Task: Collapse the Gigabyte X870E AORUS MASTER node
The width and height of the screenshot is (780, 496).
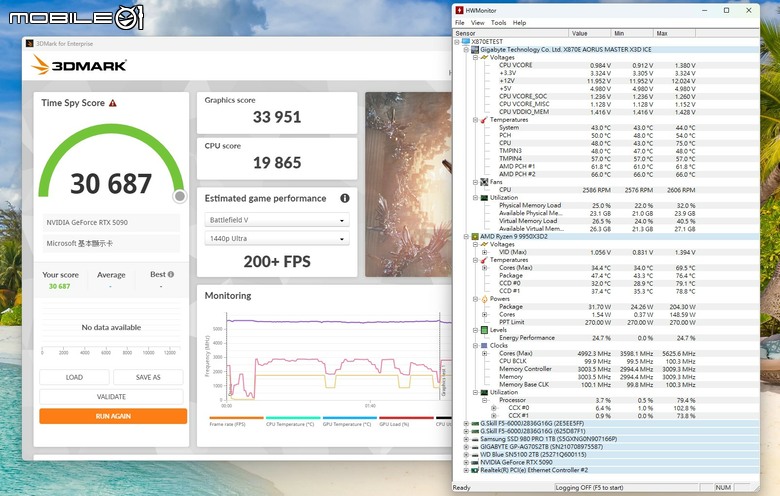Action: point(466,50)
